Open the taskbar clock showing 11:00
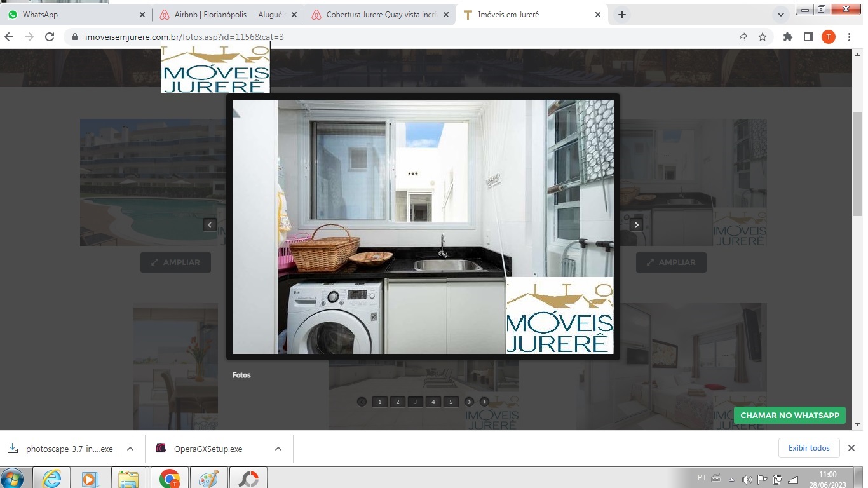Image resolution: width=868 pixels, height=488 pixels. tap(827, 479)
